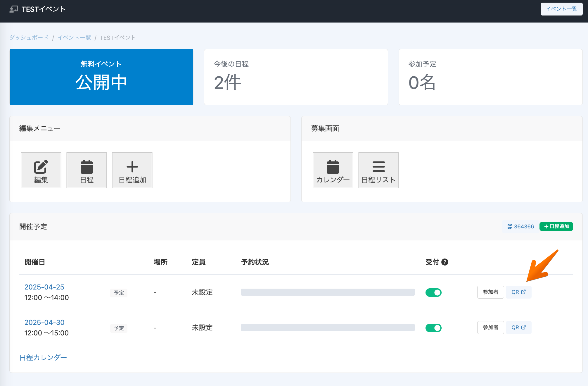Click the 定員 column header
This screenshot has height=386, width=588.
pyautogui.click(x=199, y=262)
